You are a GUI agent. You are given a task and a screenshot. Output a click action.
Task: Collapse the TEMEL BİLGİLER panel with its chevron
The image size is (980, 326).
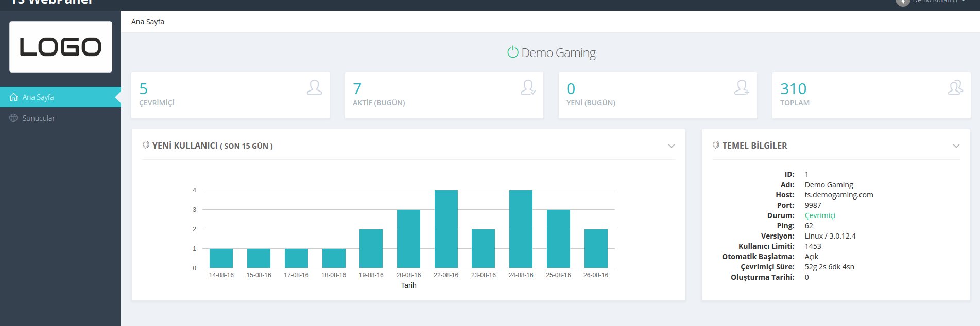956,146
